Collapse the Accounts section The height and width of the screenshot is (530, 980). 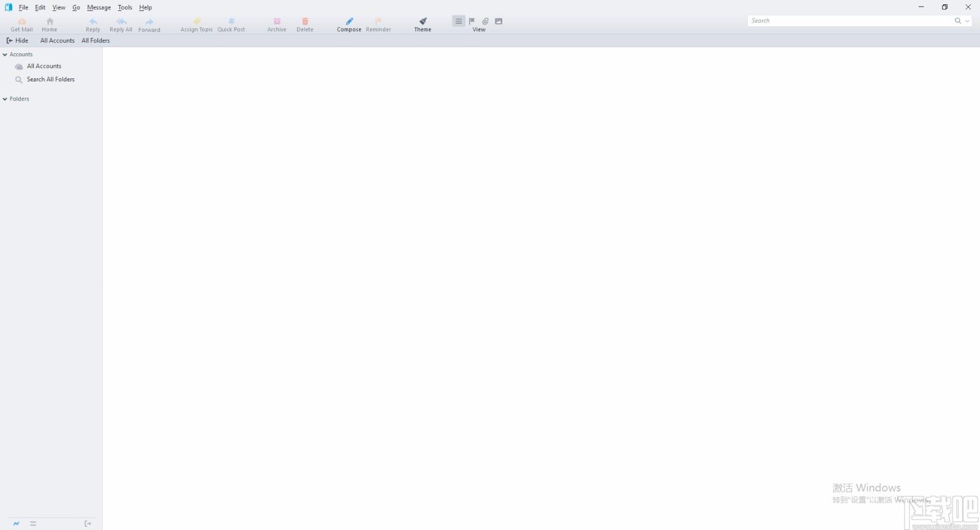5,54
